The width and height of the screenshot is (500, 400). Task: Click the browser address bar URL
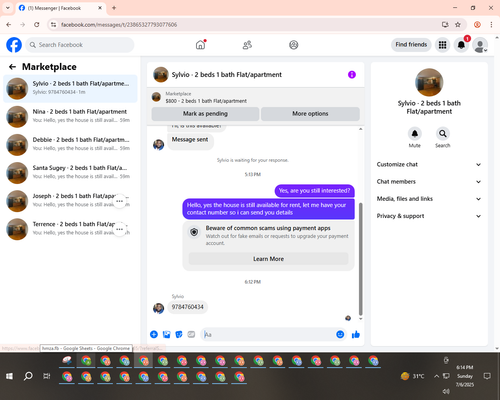119,25
